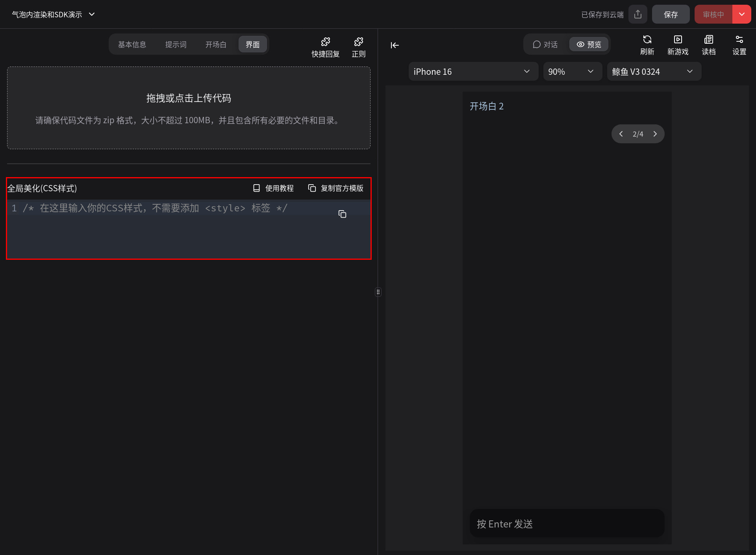The height and width of the screenshot is (555, 756).
Task: Open the 设置 settings icon
Action: 739,45
